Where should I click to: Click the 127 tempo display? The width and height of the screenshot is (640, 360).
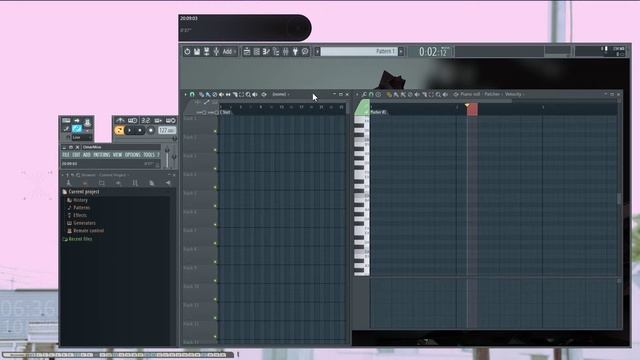(x=167, y=131)
